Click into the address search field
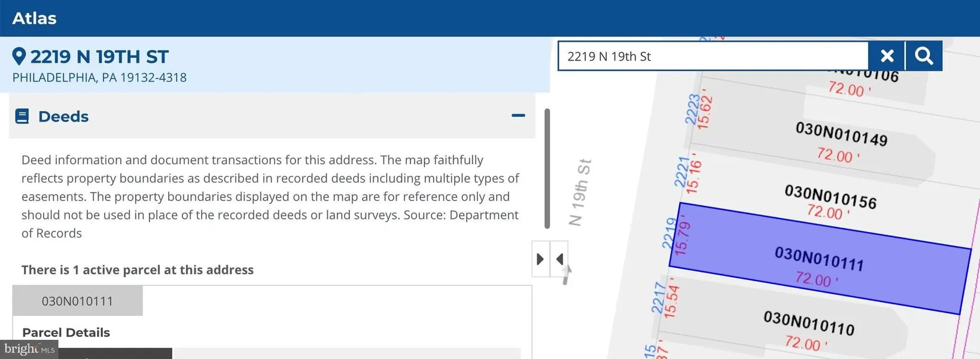This screenshot has width=980, height=359. click(712, 56)
